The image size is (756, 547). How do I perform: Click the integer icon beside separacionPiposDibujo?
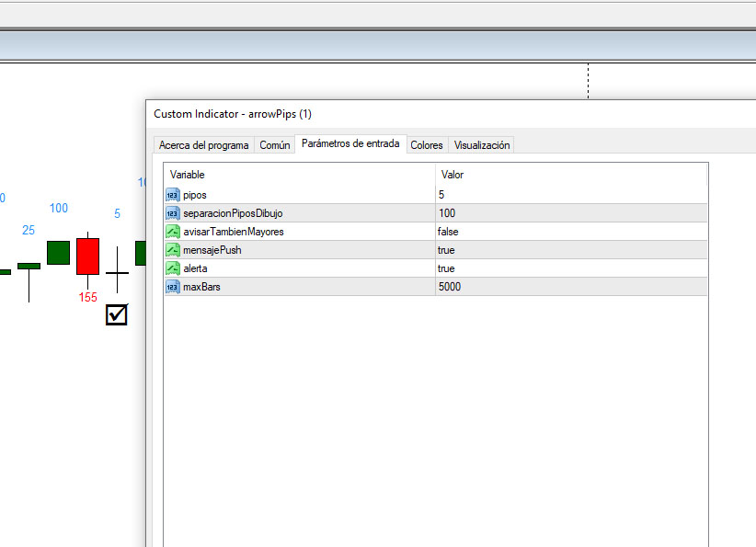(x=172, y=213)
